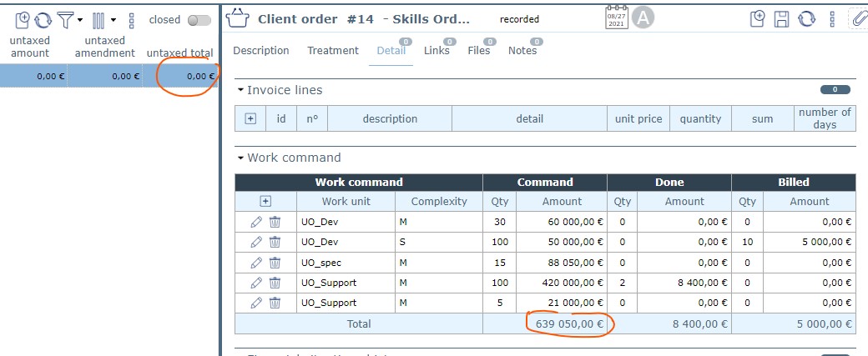The width and height of the screenshot is (868, 356).
Task: Click new item icon in left list toolbar
Action: click(23, 19)
